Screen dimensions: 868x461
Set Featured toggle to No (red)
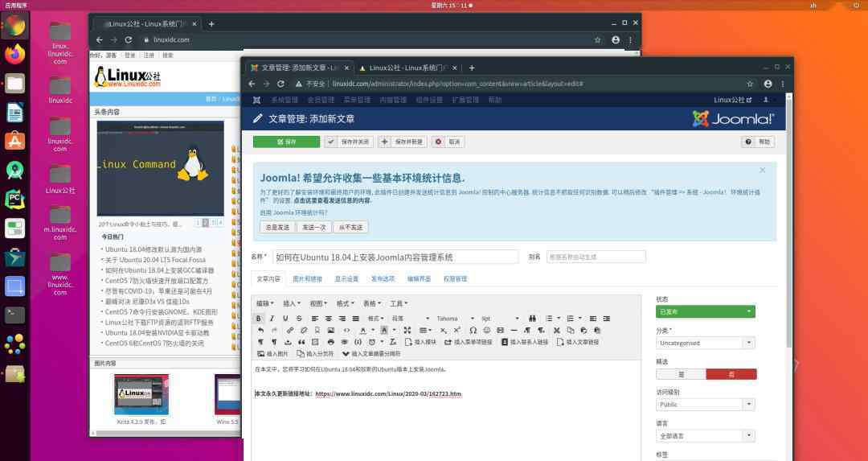[x=731, y=374]
